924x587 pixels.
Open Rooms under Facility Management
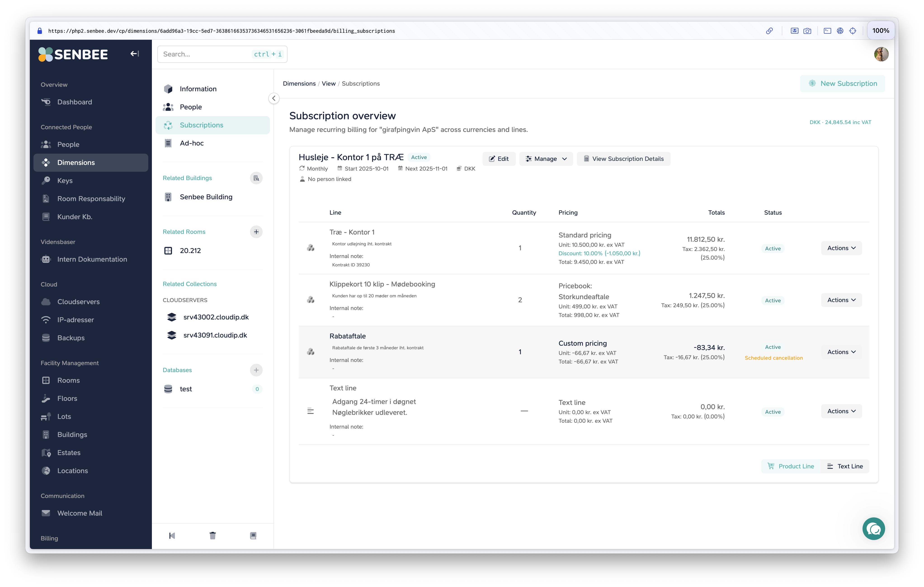coord(91,380)
